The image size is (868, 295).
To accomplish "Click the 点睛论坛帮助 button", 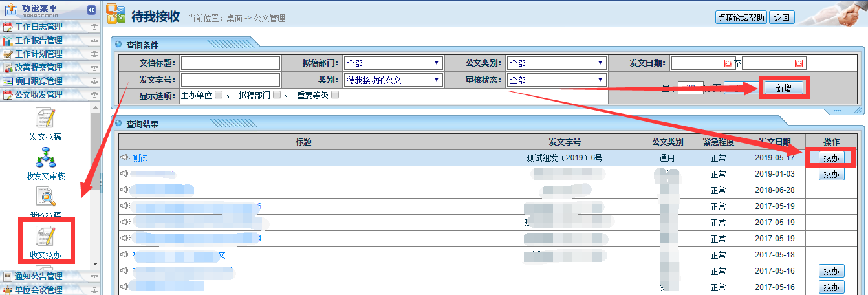I will point(741,18).
